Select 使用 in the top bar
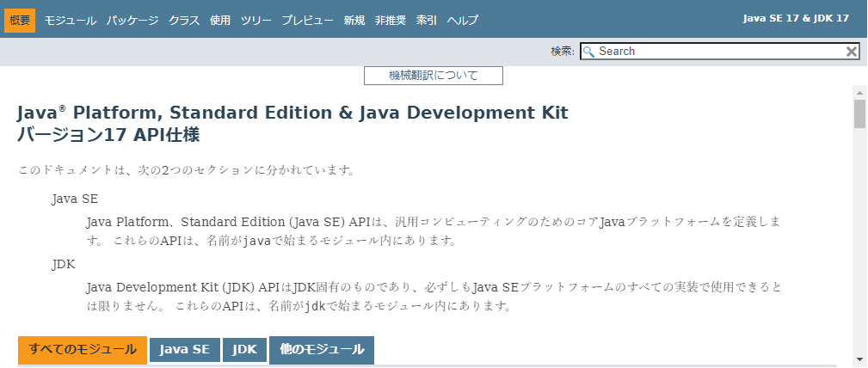This screenshot has height=368, width=868. tap(220, 21)
